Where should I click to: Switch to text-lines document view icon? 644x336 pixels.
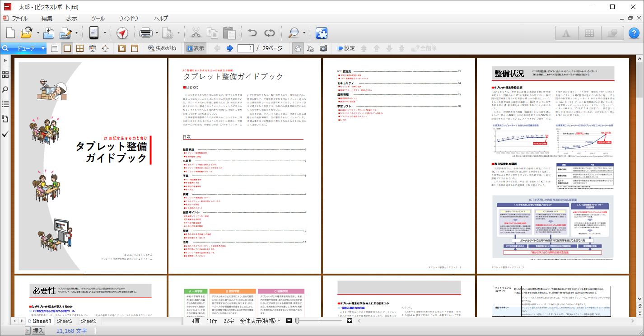[x=55, y=48]
